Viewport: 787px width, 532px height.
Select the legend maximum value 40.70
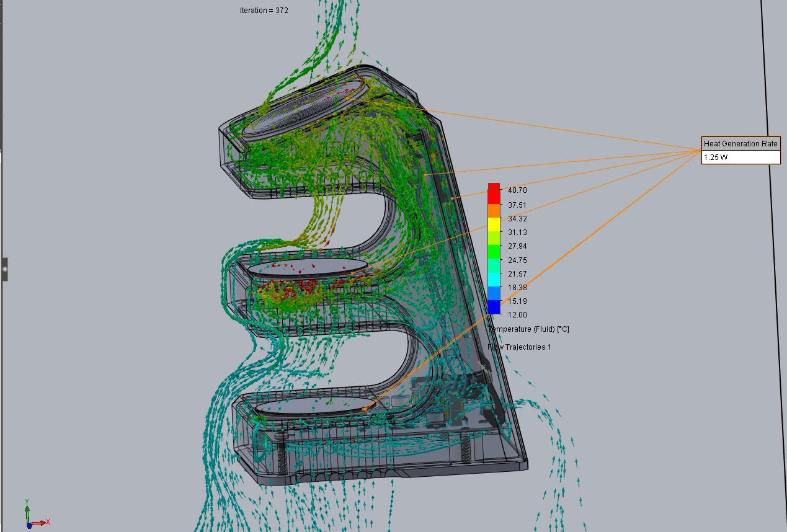pos(518,190)
